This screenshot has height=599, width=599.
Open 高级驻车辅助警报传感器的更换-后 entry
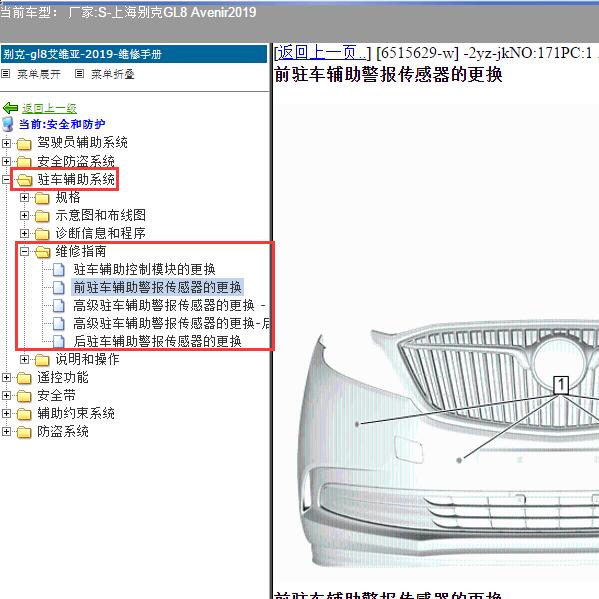click(x=172, y=323)
